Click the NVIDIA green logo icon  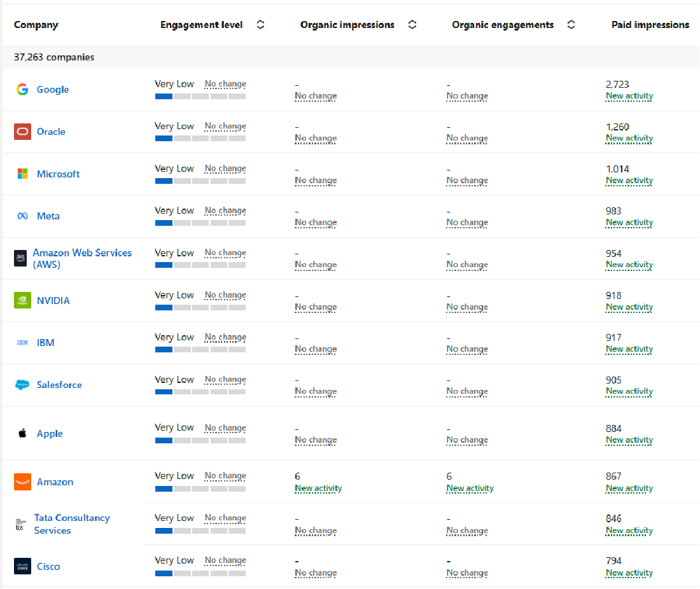point(22,300)
